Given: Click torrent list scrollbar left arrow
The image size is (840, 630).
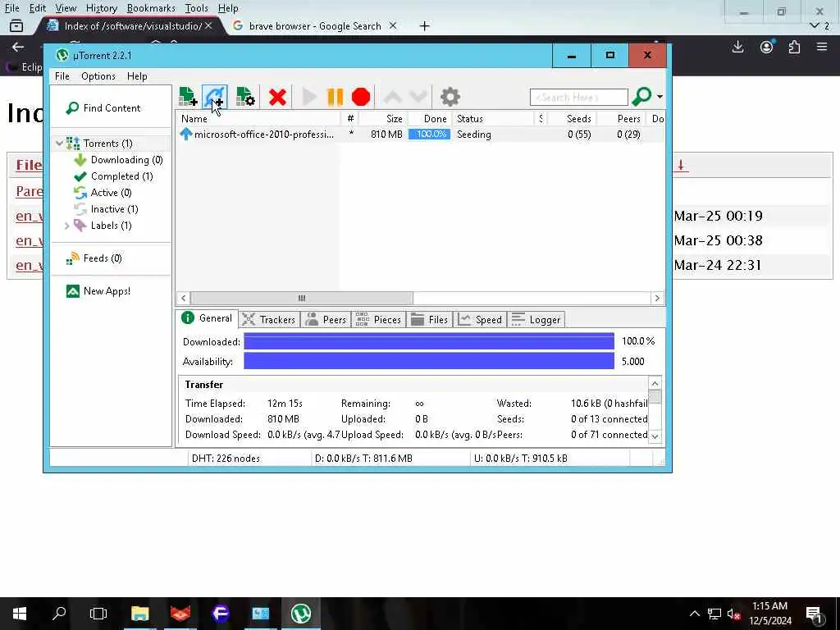Looking at the screenshot, I should tap(183, 298).
